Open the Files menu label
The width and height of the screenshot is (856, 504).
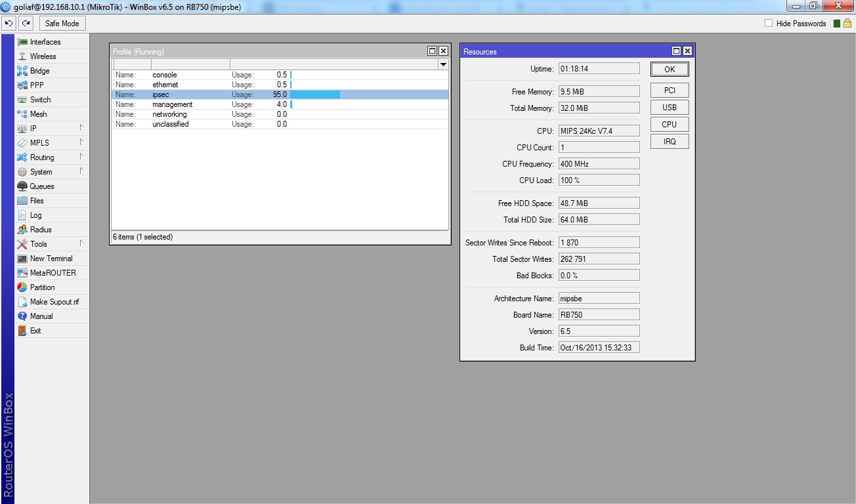[x=37, y=201]
